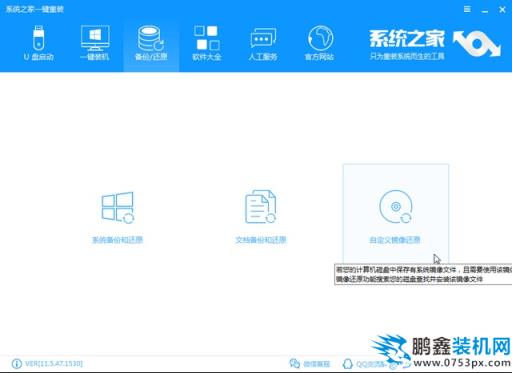Open the U盘启动 USB boot tab
512x373 pixels.
point(38,43)
